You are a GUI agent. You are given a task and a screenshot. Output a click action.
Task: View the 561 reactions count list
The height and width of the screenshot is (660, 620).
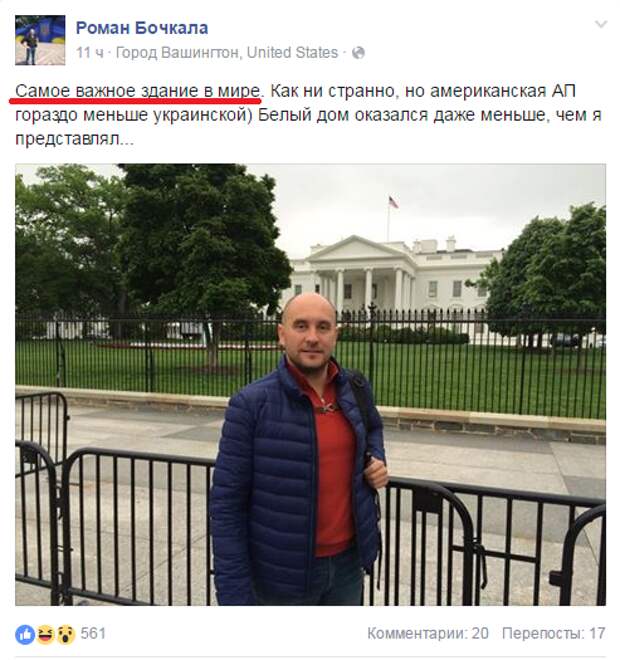click(93, 633)
